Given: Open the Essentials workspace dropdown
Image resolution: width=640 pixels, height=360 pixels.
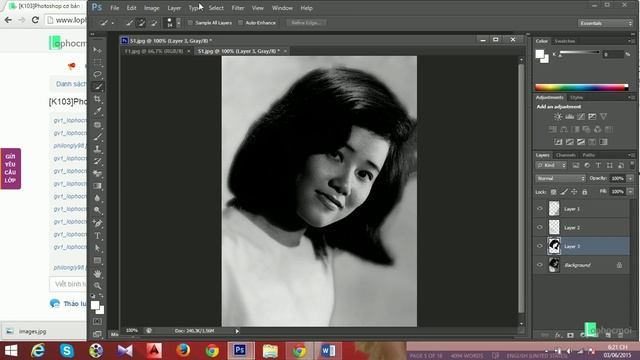Looking at the screenshot, I should coord(605,23).
